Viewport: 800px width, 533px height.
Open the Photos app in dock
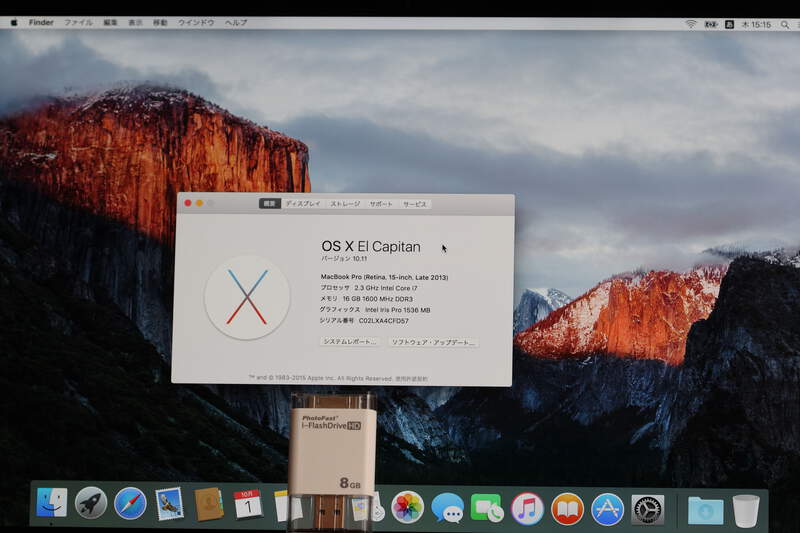[407, 507]
